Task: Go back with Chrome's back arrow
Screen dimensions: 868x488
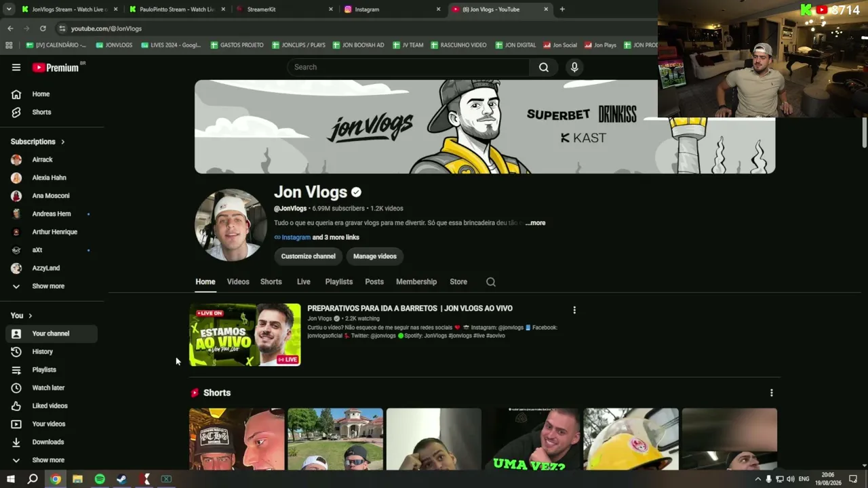Action: 10,28
